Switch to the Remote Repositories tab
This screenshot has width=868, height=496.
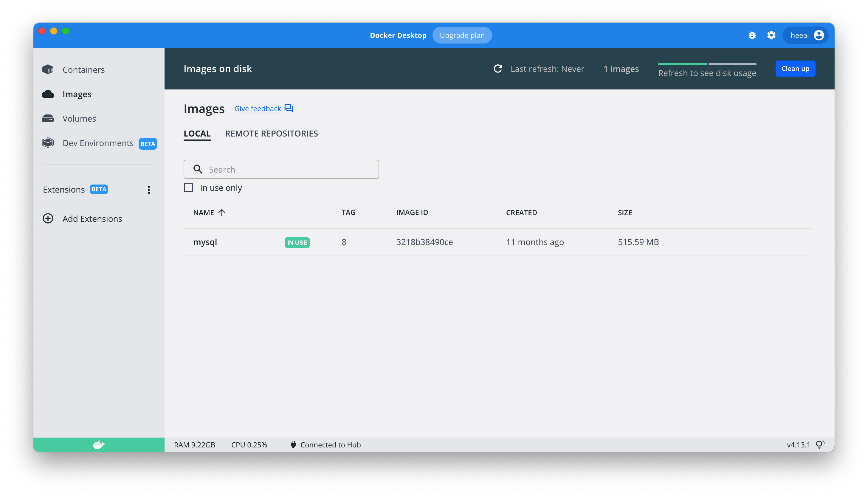[x=271, y=134]
